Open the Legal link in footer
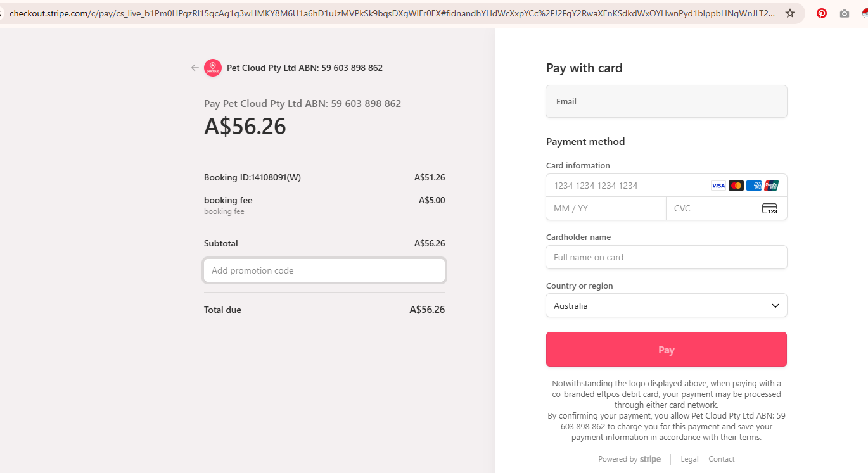Screen dimensions: 868x473 pyautogui.click(x=689, y=459)
